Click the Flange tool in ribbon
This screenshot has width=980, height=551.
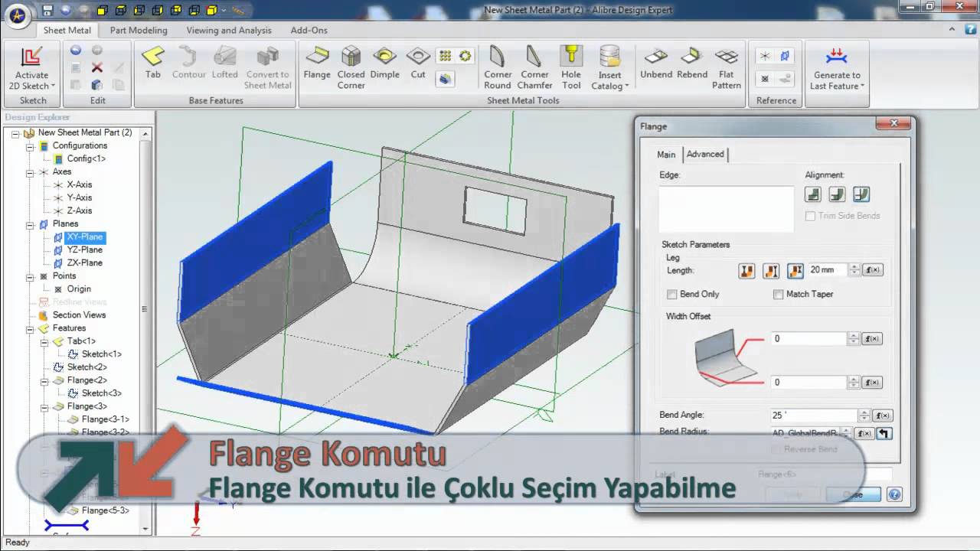(x=316, y=63)
